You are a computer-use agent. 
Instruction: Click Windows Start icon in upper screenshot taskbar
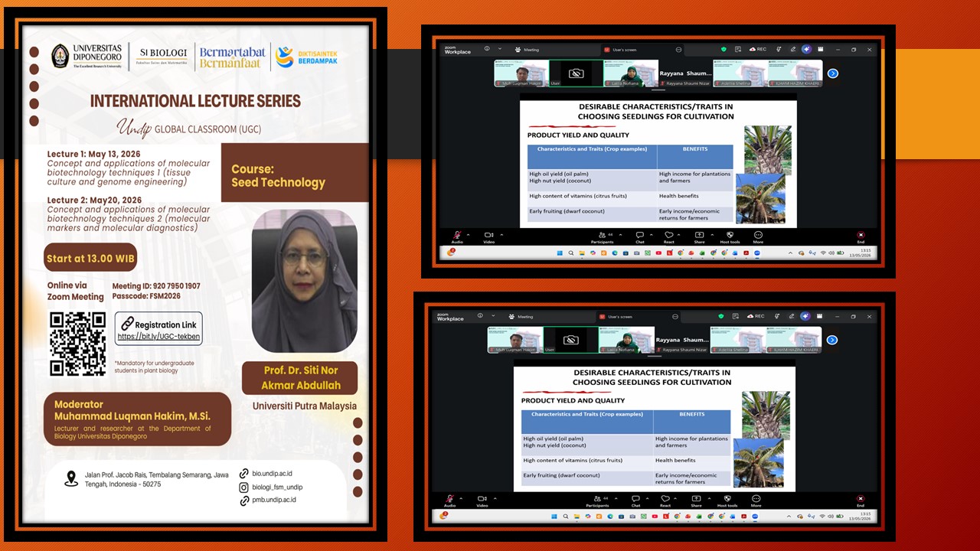[559, 253]
